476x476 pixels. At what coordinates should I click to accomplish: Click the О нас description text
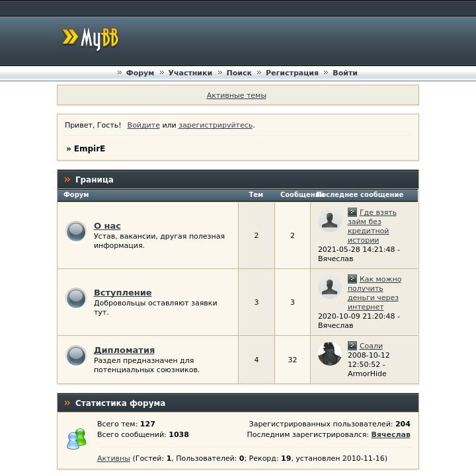[x=159, y=241]
